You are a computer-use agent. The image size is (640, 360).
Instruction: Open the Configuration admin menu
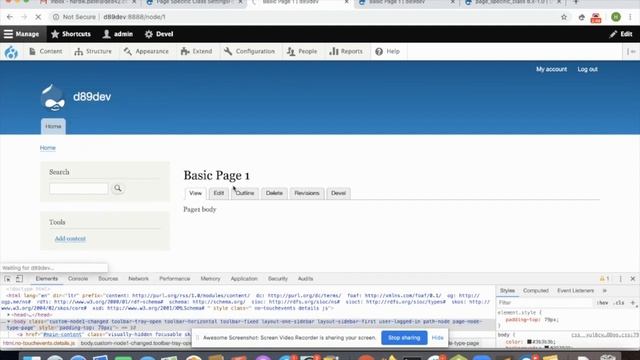[x=250, y=51]
